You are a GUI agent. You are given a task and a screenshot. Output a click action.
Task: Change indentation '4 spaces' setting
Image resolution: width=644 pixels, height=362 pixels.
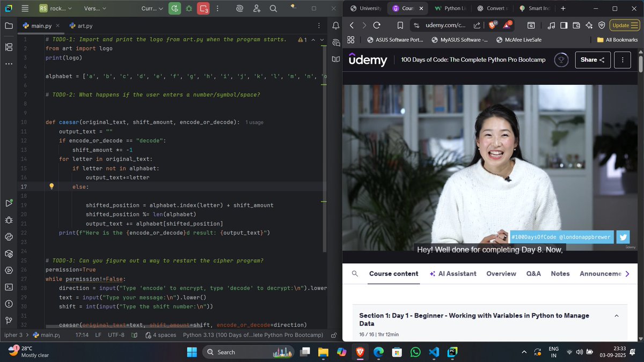pos(160,335)
